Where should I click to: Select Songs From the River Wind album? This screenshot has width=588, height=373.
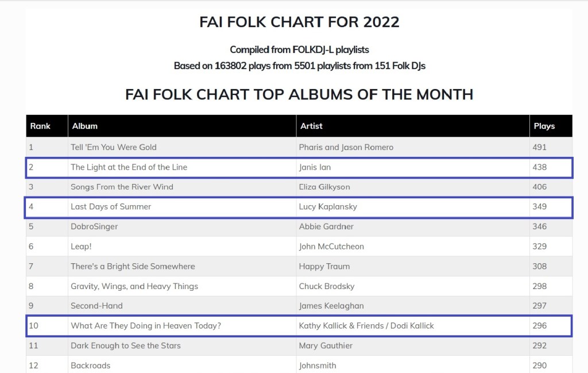pos(122,187)
